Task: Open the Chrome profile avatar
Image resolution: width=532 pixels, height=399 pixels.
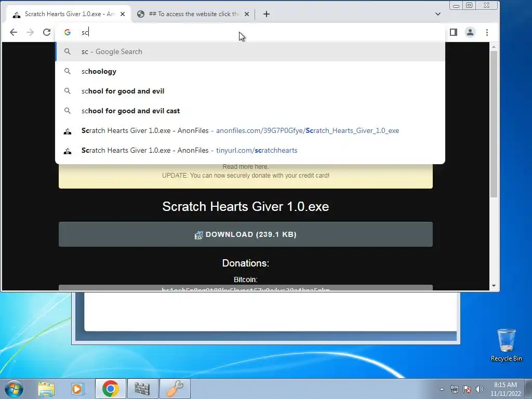Action: point(470,32)
